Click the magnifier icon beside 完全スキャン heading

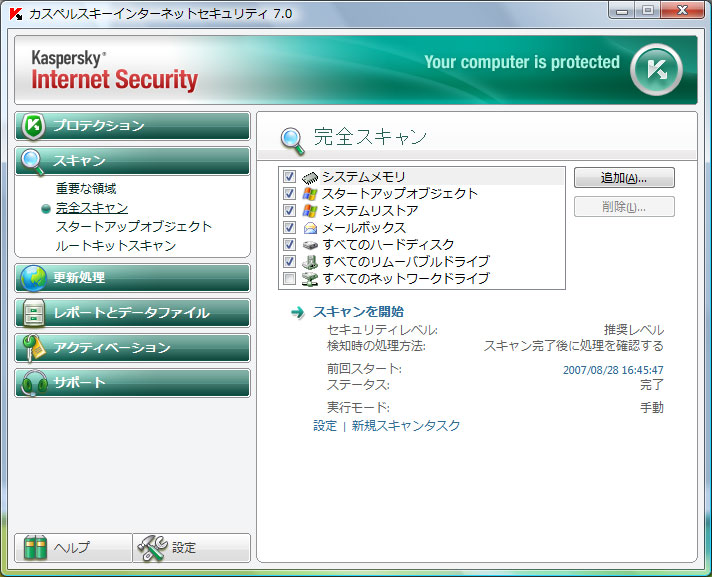[292, 141]
